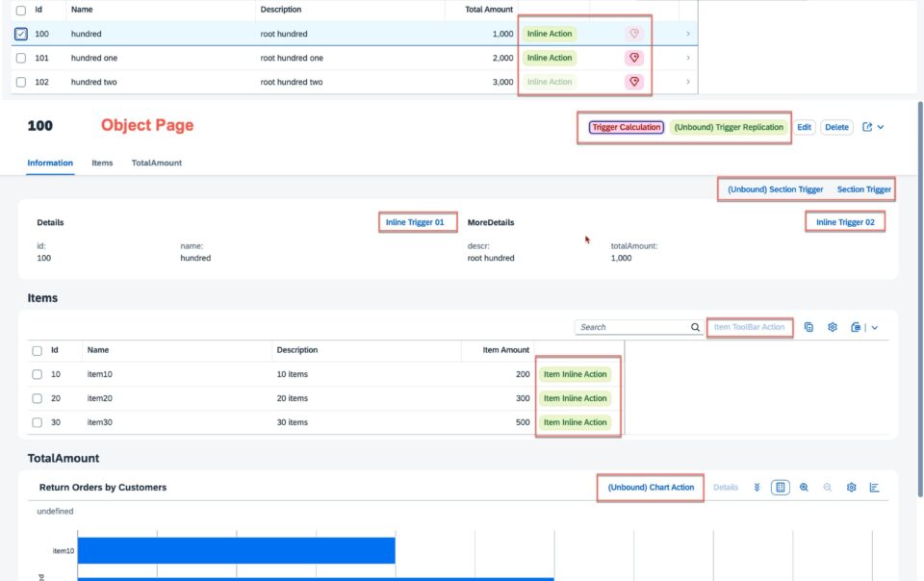Image resolution: width=924 pixels, height=581 pixels.
Task: Navigate into row 101 via chevron
Action: click(x=687, y=58)
